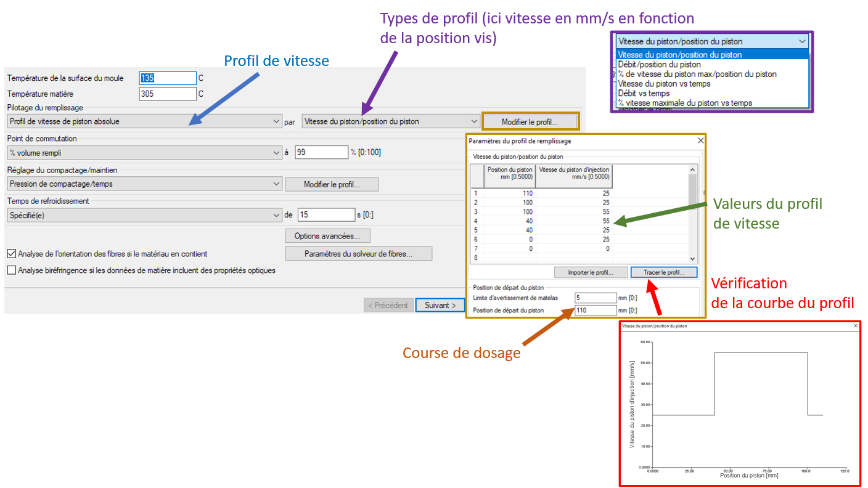Click the Température matière input field

pos(168,94)
